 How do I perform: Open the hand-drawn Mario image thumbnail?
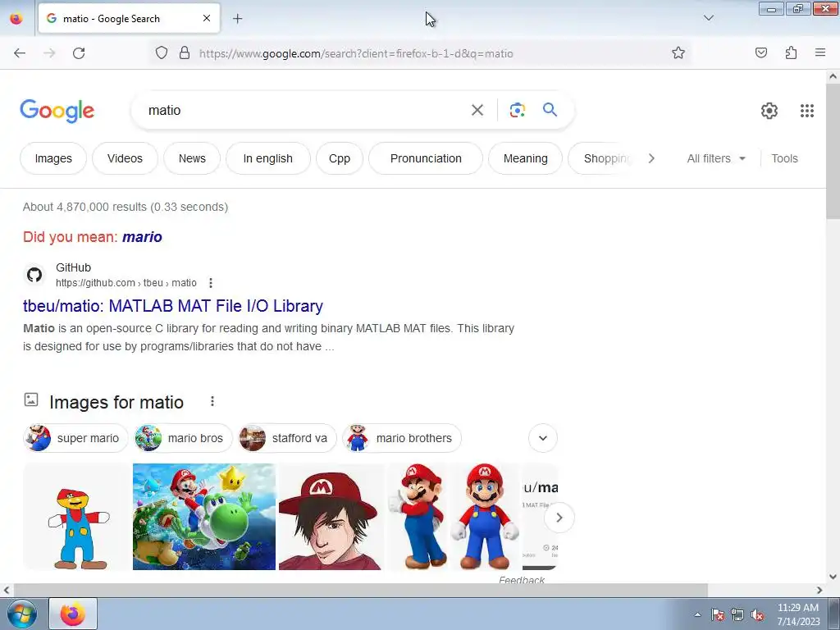(x=76, y=517)
